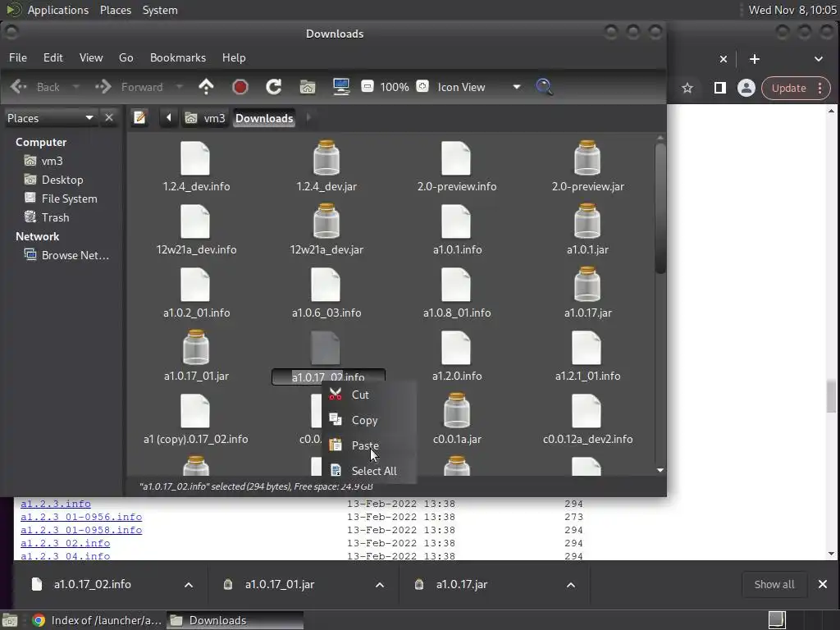Click Show all downloads button
Image resolution: width=840 pixels, height=630 pixels.
tap(774, 584)
